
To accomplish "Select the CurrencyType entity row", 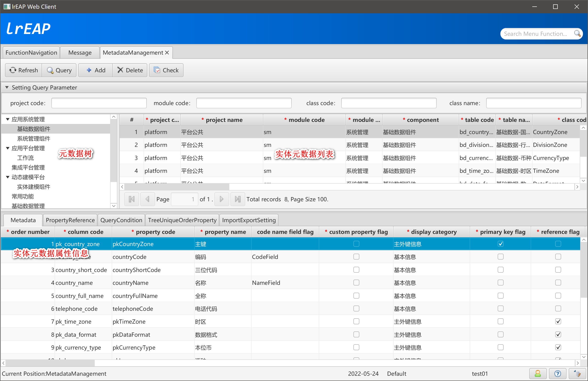I will point(349,158).
